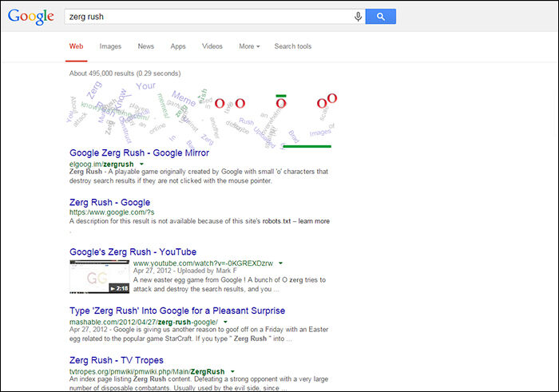Switch to the News tab
The image size is (559, 392).
pos(146,46)
